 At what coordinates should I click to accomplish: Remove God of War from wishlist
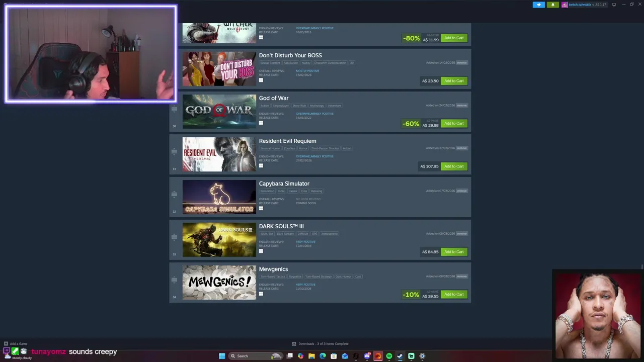click(x=462, y=106)
